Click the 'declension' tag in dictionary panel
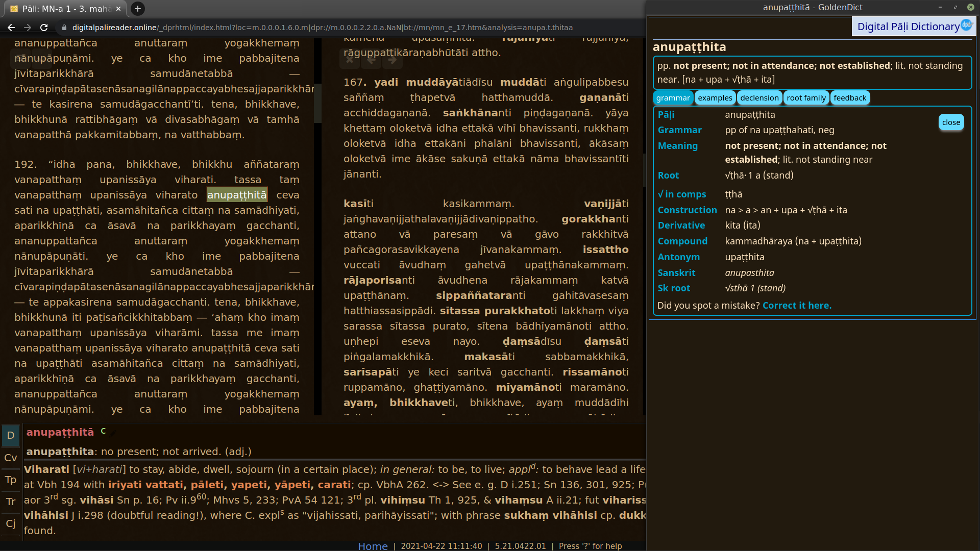 click(759, 97)
